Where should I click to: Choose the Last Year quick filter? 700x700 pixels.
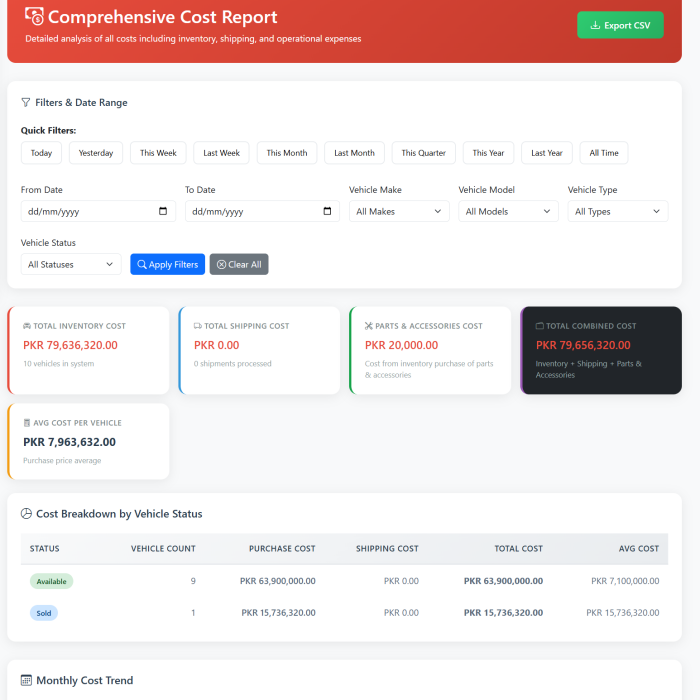547,153
